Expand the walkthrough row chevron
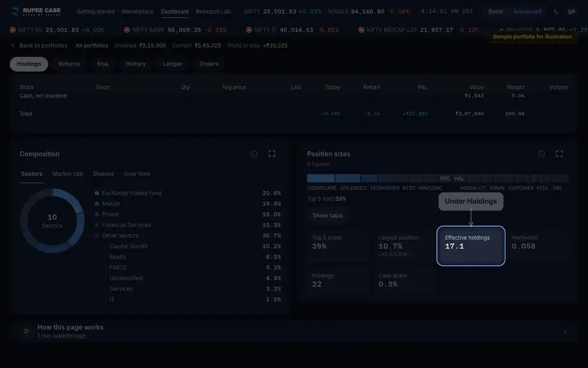This screenshot has height=368, width=588. point(565,331)
